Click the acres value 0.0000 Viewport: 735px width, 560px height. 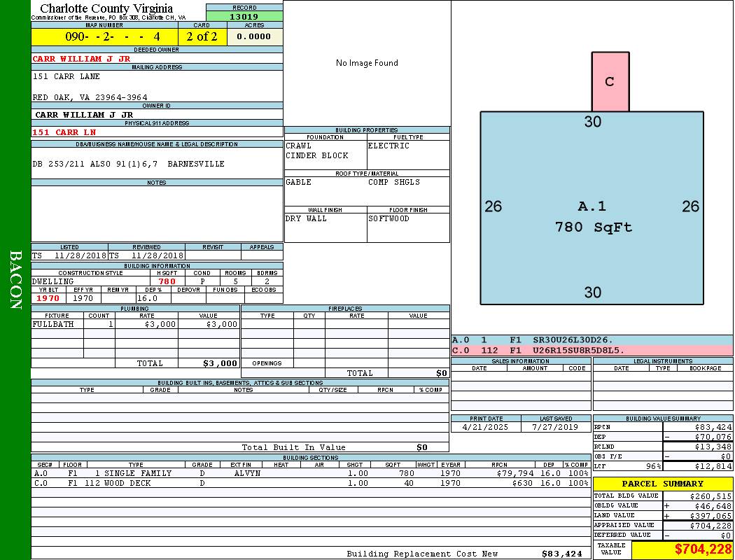(x=253, y=36)
